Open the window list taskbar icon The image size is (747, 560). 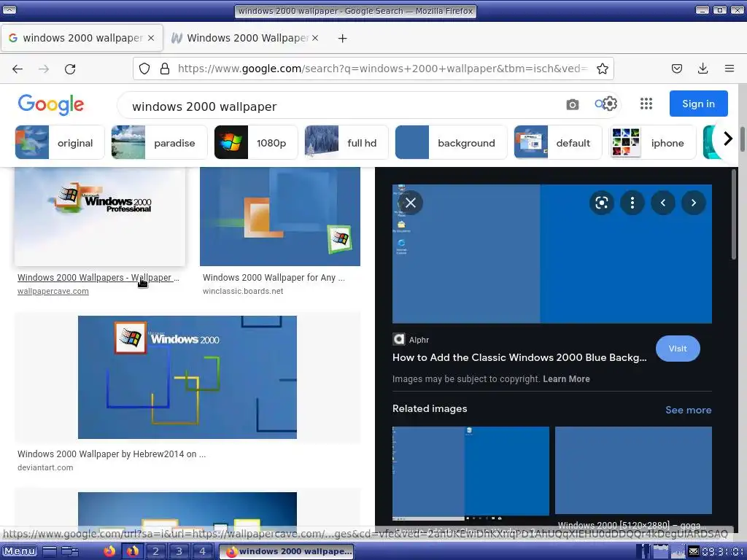[70, 551]
